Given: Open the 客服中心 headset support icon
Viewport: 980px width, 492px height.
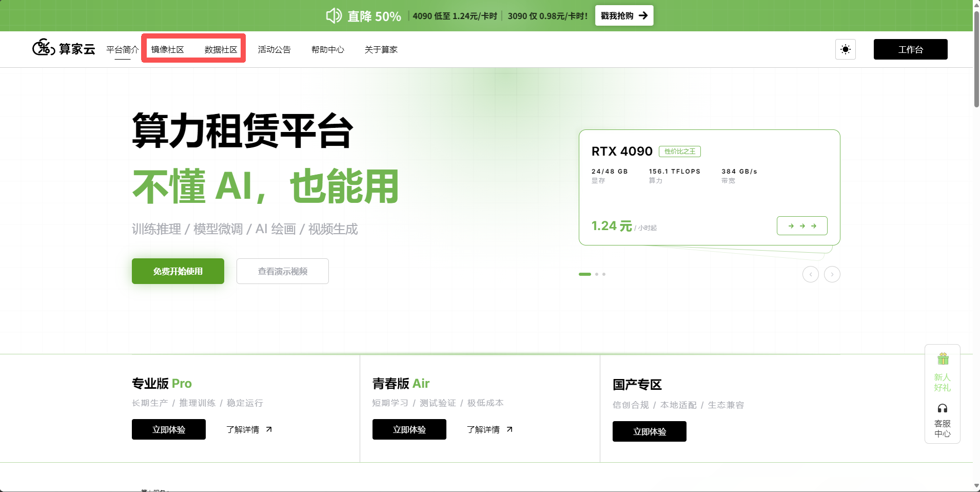Looking at the screenshot, I should tap(943, 408).
